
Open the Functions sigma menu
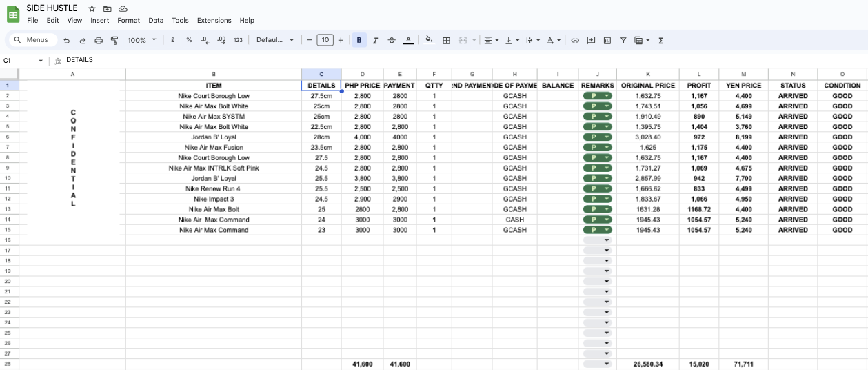[x=660, y=40]
